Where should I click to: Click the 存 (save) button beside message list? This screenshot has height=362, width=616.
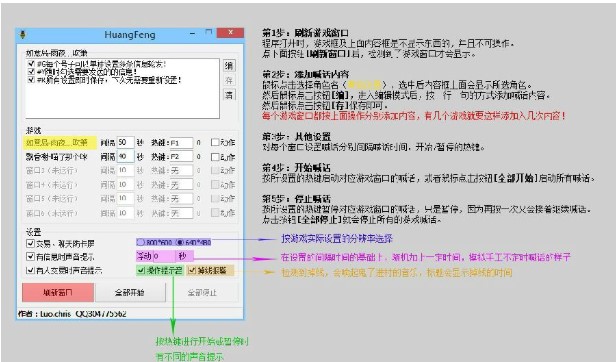click(229, 80)
